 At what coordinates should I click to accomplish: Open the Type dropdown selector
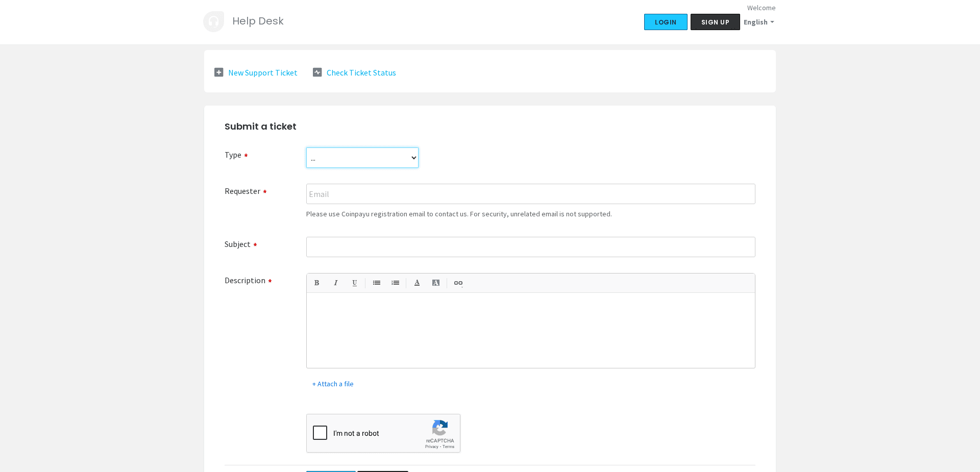click(x=362, y=158)
